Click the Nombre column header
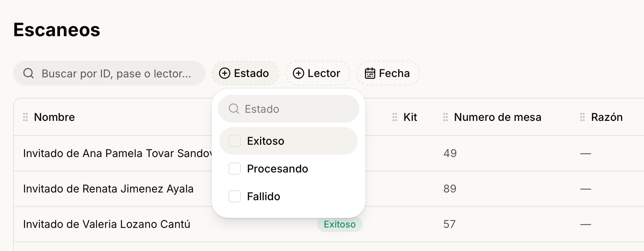Screen dimensions: 644x251 tap(54, 117)
